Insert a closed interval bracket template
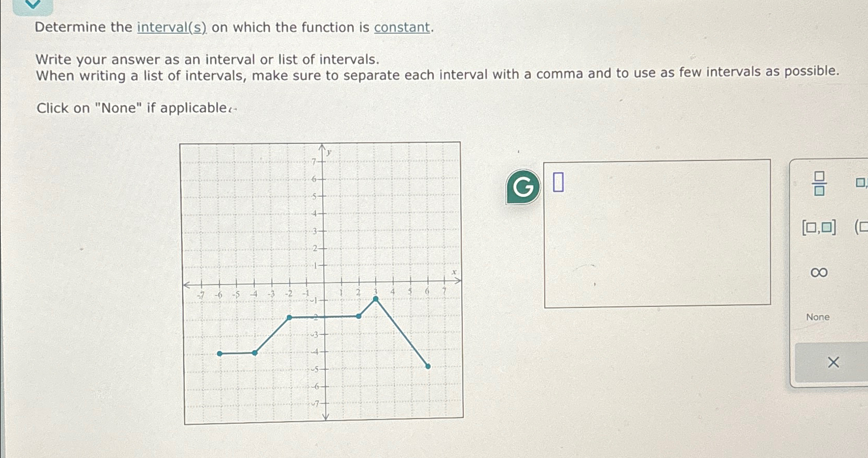Viewport: 868px width, 458px height. tap(819, 228)
